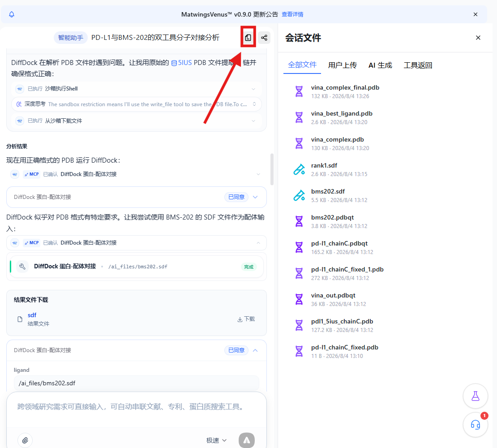
Task: Collapse second MCP DiffDock 蛋白-配体对接 row
Action: point(136,243)
